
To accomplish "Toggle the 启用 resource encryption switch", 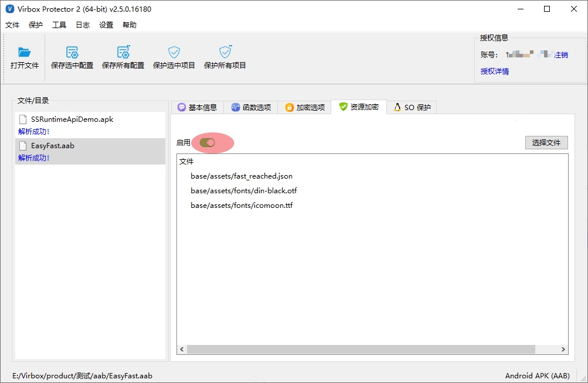I will pos(208,142).
